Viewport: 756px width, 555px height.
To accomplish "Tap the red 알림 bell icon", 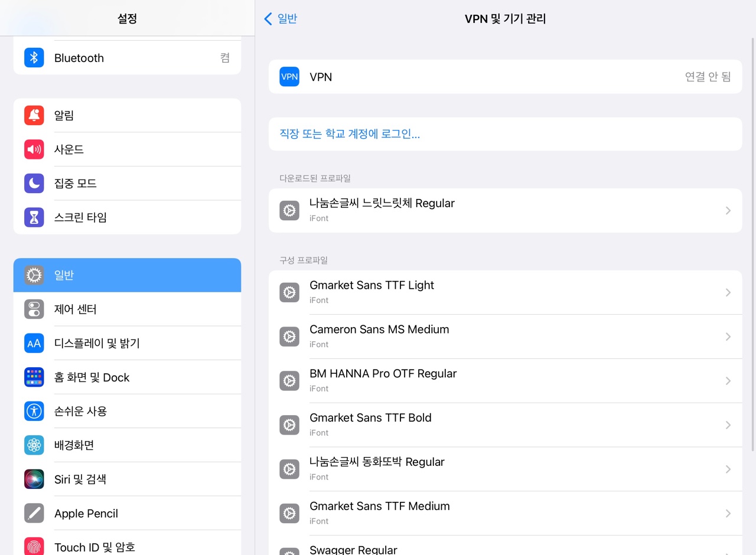I will [34, 115].
